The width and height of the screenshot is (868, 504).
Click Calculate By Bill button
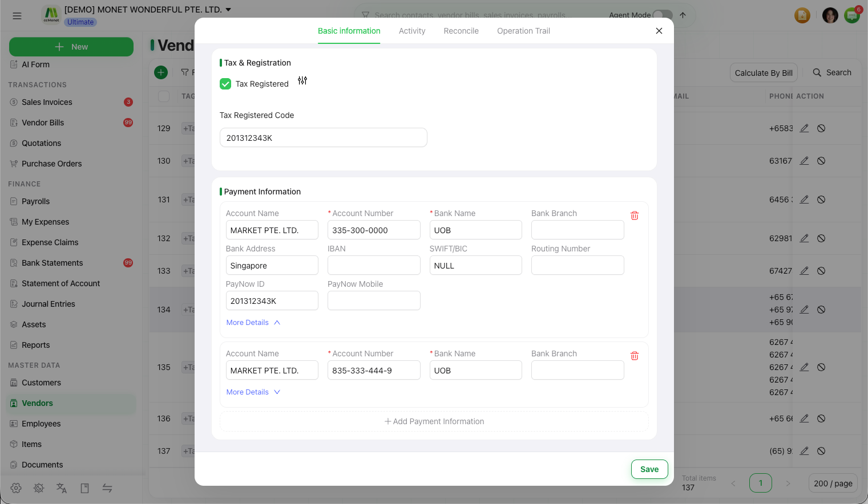[x=764, y=73]
